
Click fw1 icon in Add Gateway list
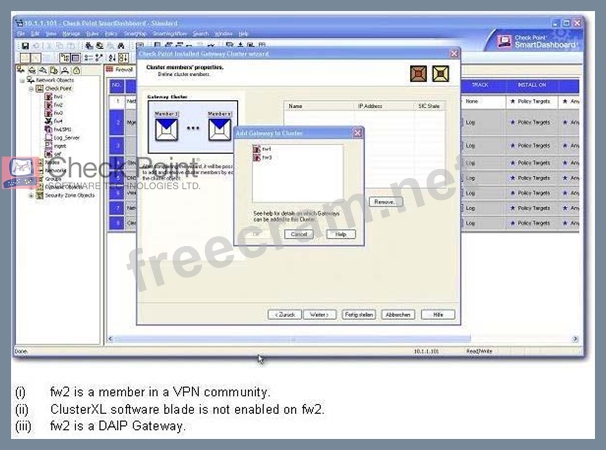tap(257, 149)
